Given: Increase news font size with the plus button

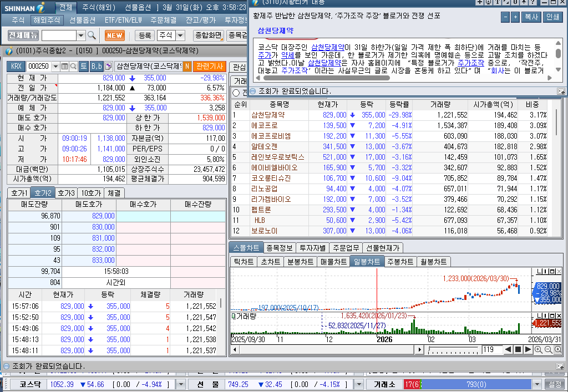Looking at the screenshot, I should point(515,17).
